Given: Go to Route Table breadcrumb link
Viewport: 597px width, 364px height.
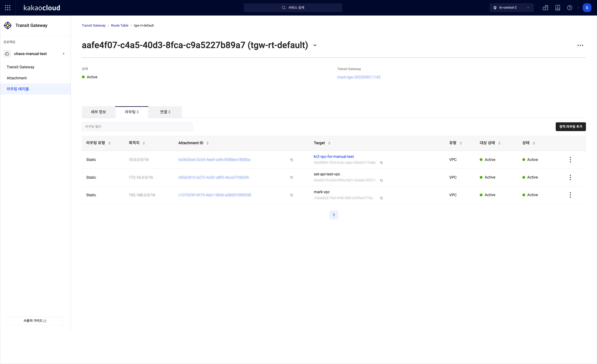Looking at the screenshot, I should pos(120,25).
